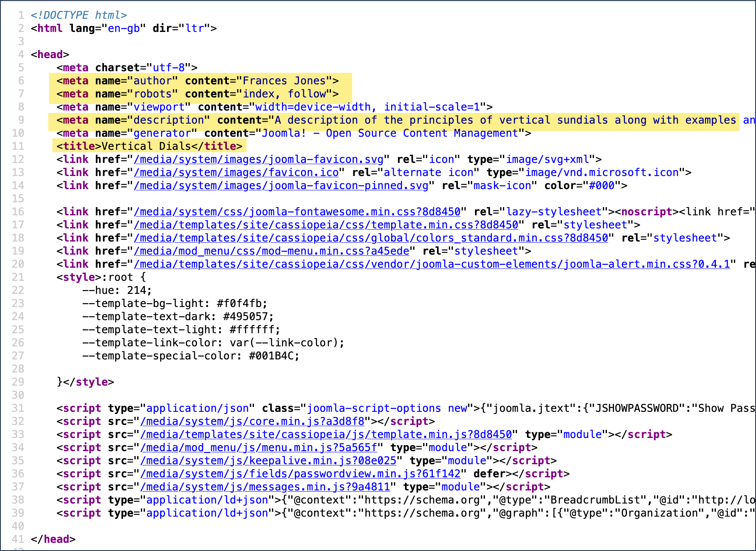Open mod-menu.min.css link
Screen dimensions: 756x551
[x=272, y=251]
